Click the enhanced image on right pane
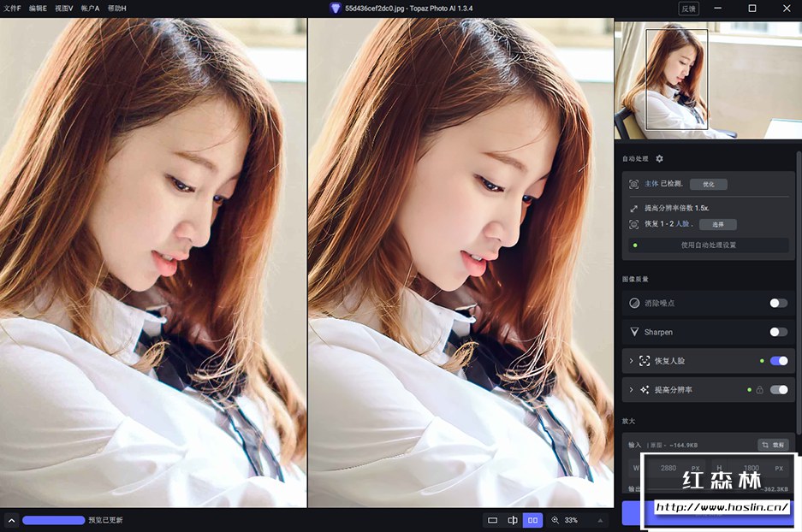The height and width of the screenshot is (532, 802). (x=460, y=263)
